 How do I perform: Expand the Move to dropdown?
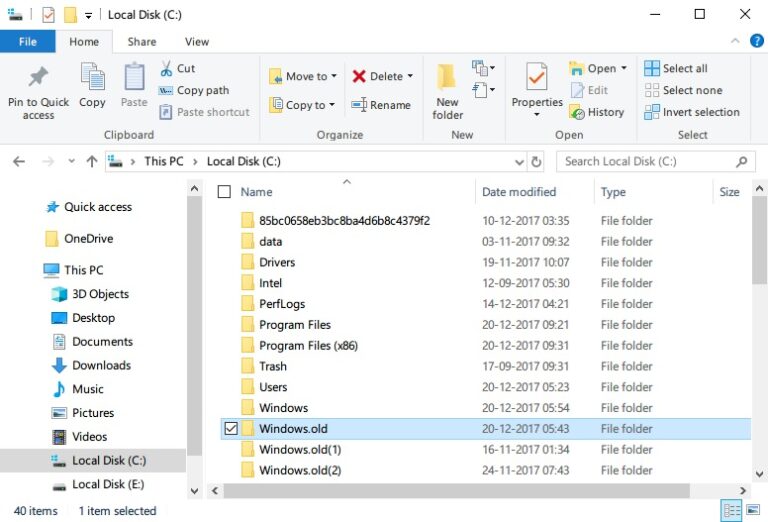pos(333,76)
